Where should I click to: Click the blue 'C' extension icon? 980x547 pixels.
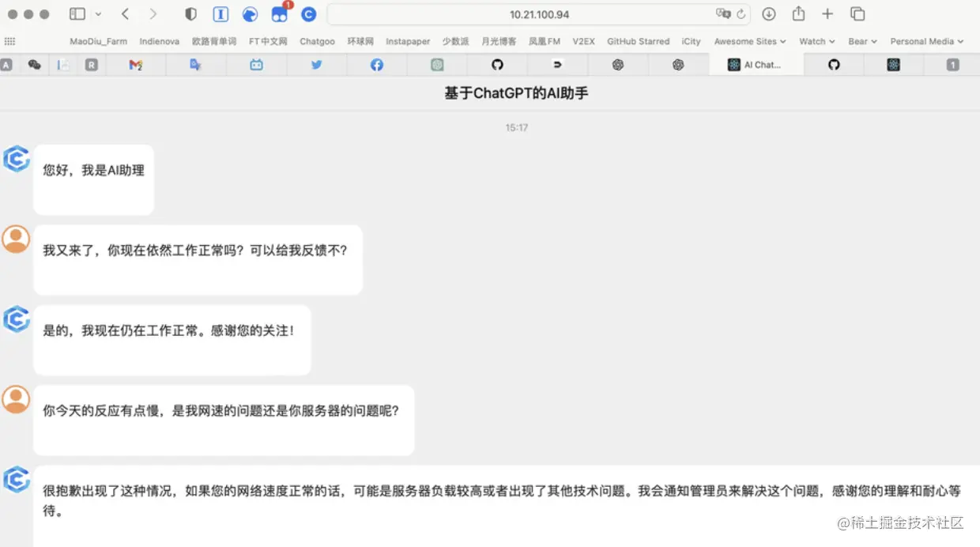(x=309, y=14)
